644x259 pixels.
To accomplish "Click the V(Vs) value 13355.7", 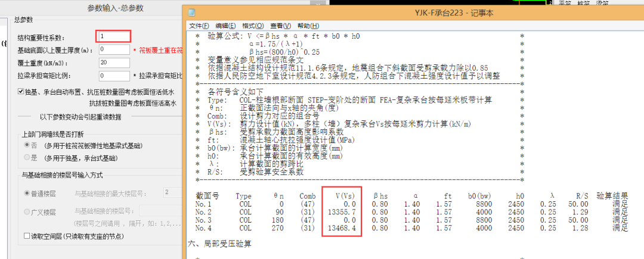I will pos(341,211).
